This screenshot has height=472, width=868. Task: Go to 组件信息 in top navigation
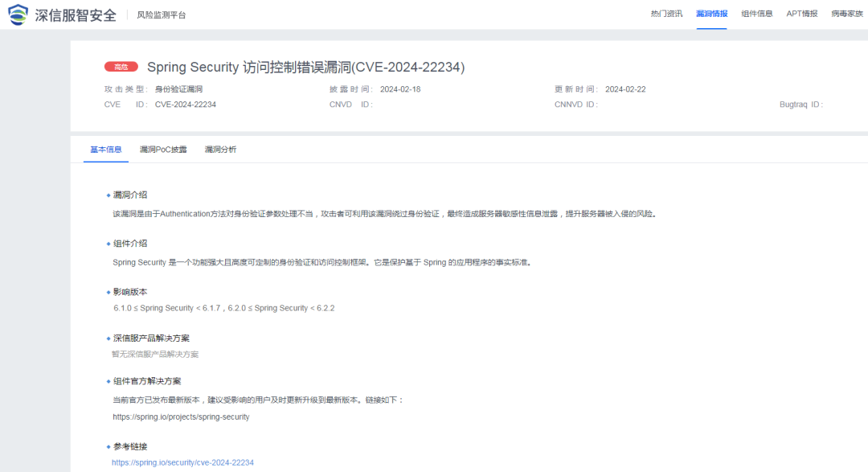tap(757, 14)
